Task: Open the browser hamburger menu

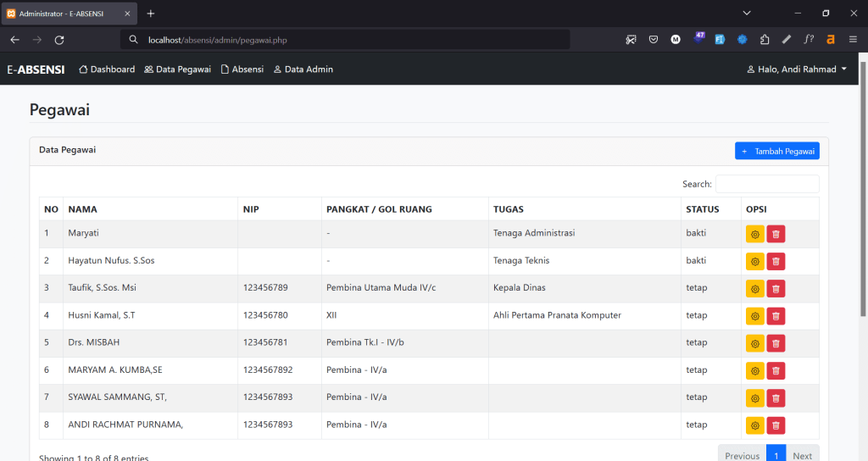Action: click(x=853, y=40)
